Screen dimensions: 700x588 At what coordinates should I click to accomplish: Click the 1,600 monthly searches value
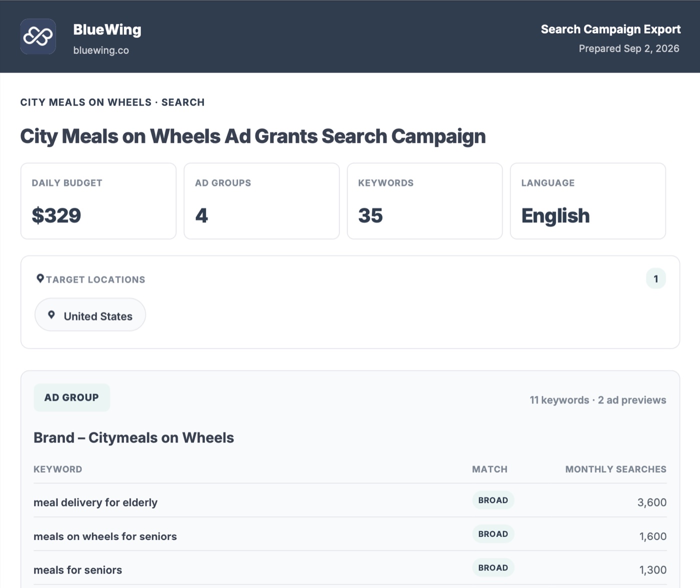(x=653, y=536)
